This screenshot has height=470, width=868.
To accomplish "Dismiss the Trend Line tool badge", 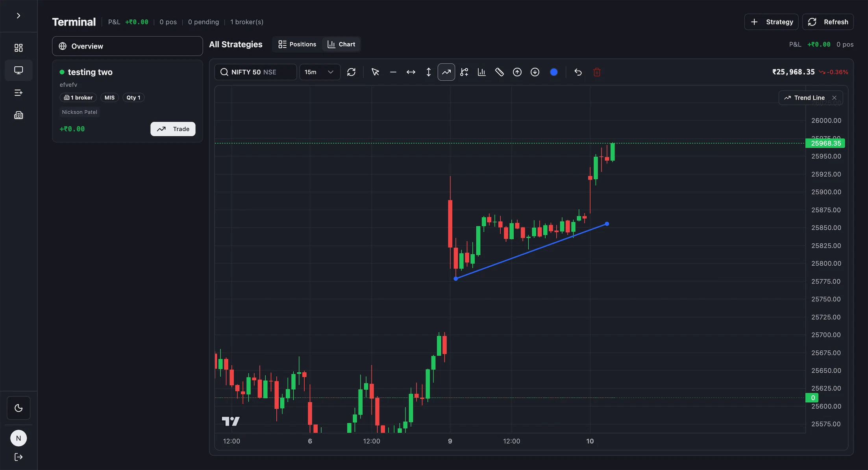I will click(834, 98).
